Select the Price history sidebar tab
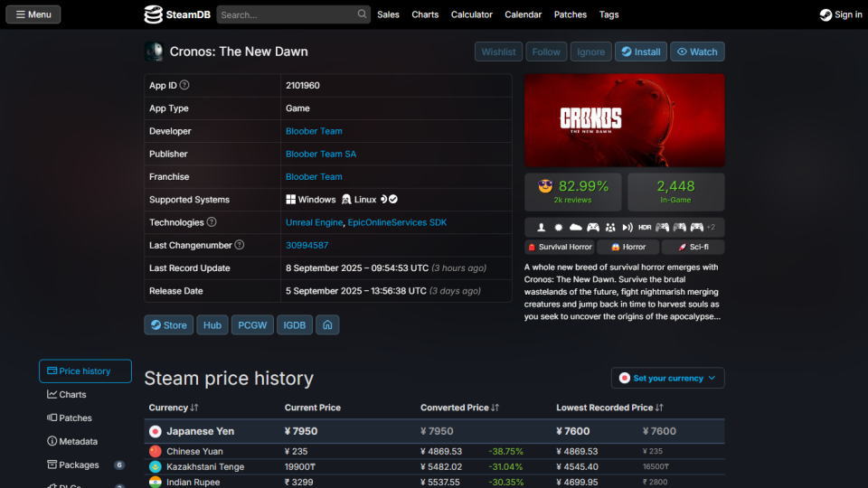The image size is (868, 488). tap(85, 371)
